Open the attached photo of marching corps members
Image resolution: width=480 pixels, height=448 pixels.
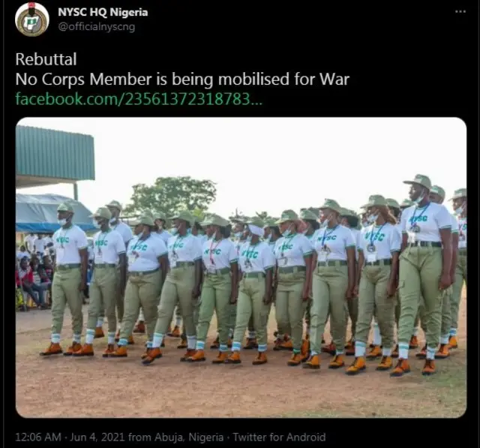pyautogui.click(x=241, y=267)
